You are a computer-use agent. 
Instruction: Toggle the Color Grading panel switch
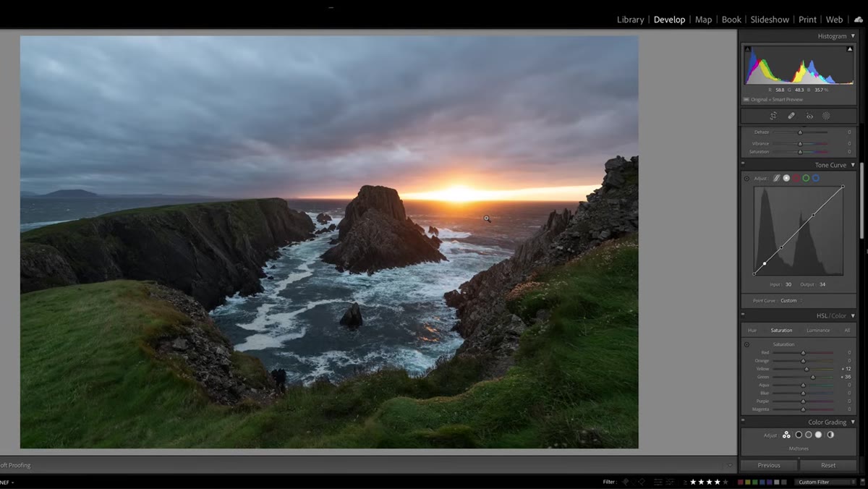[744, 422]
